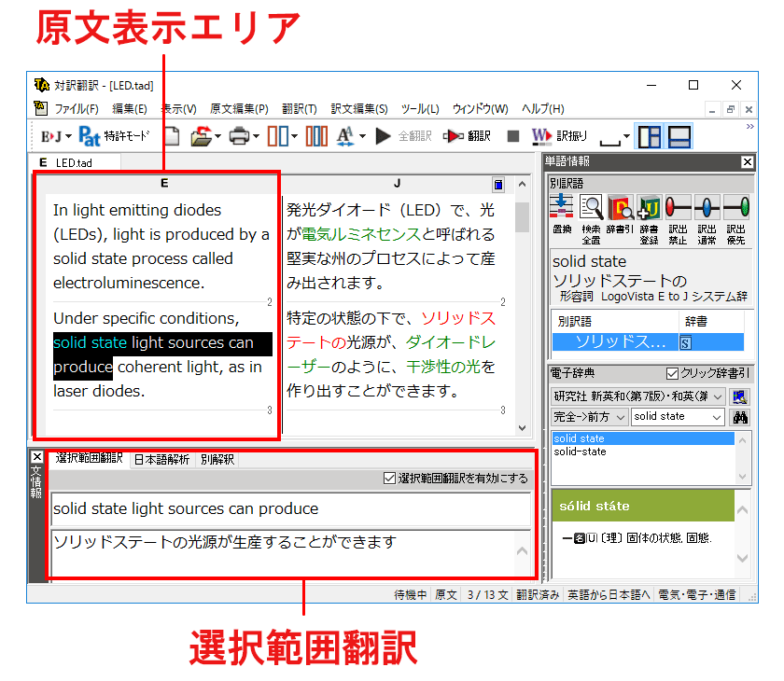
Task: Click the S dictionary icon in 別訳語 list
Action: [x=685, y=342]
